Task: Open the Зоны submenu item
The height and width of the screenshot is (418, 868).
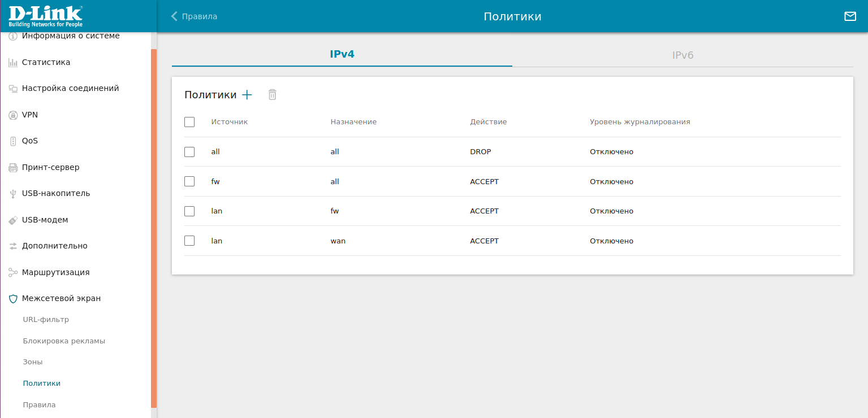Action: coord(33,362)
